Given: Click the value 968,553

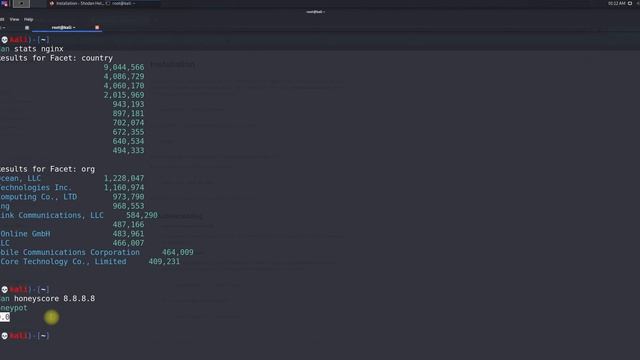Looking at the screenshot, I should 128,206.
